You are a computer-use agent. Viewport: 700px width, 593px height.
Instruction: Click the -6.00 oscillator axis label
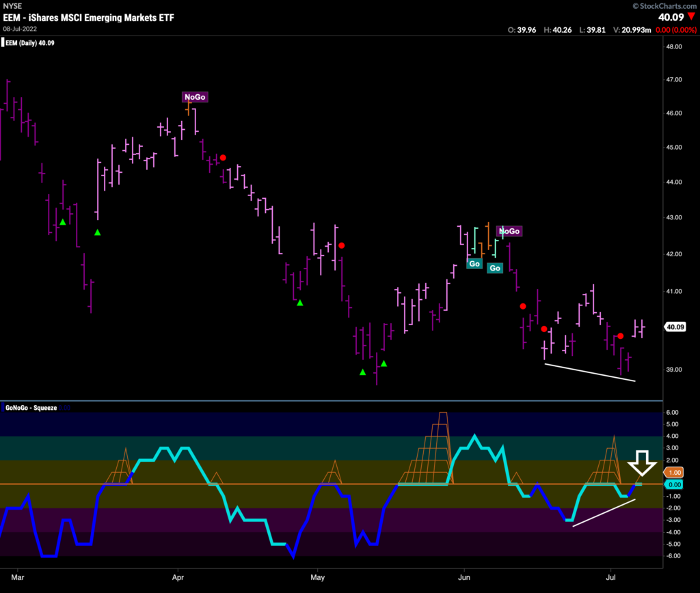point(673,556)
